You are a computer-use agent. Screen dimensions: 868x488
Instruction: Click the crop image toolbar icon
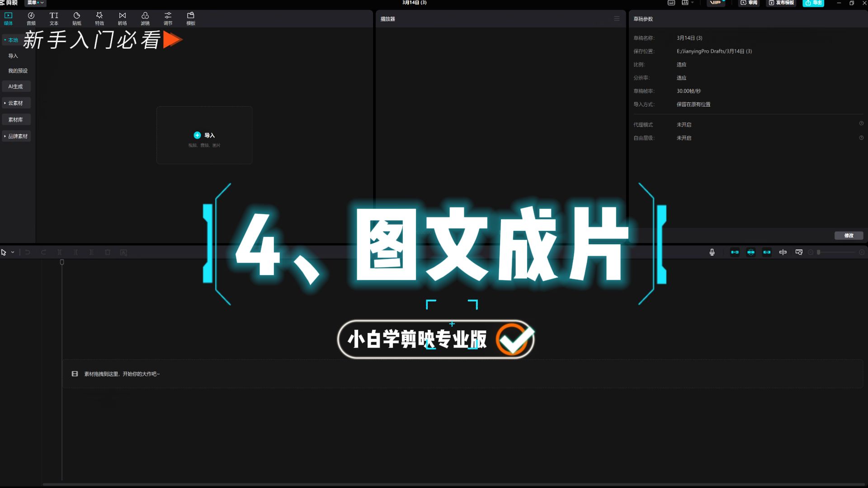(x=123, y=252)
